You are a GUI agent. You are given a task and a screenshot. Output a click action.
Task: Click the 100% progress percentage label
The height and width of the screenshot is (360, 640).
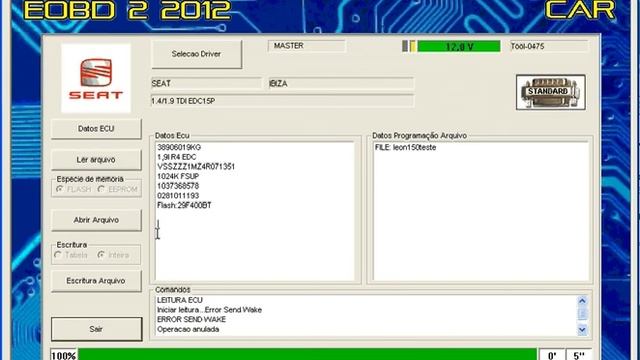click(x=64, y=355)
